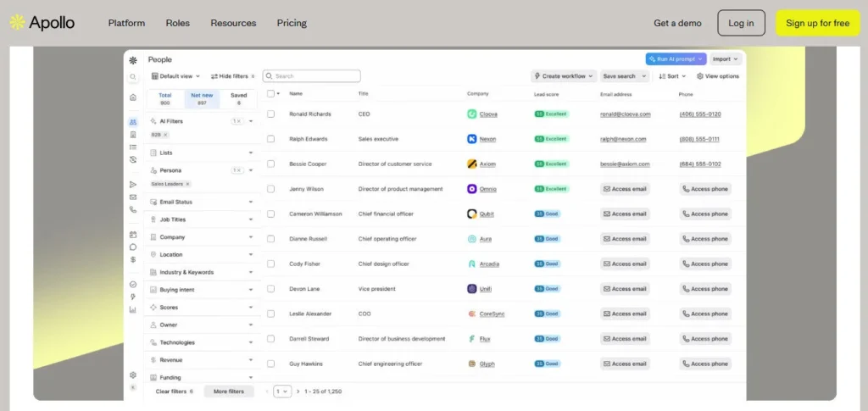This screenshot has height=411, width=868.
Task: Open the search icon in app sidebar
Action: (x=133, y=77)
